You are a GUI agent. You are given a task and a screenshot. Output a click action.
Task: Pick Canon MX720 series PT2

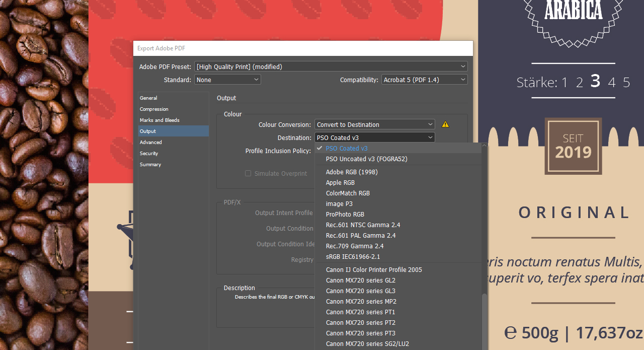[398, 322]
